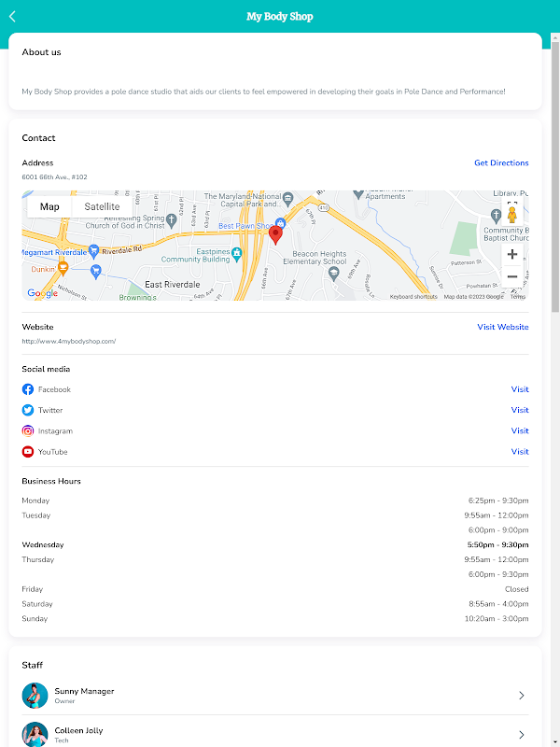Viewport: 560px width, 747px height.
Task: Open Street View pegman on map
Action: [511, 216]
